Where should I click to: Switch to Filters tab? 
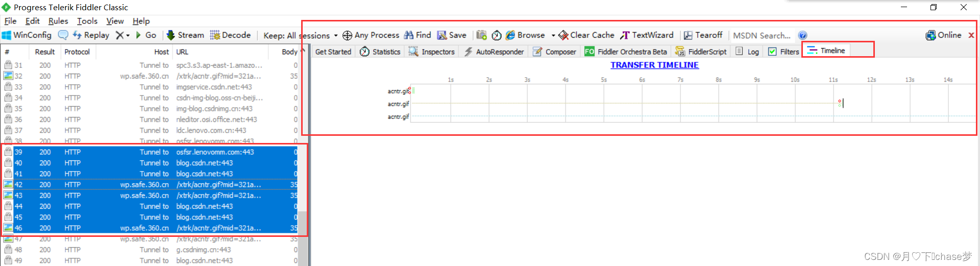[x=783, y=52]
